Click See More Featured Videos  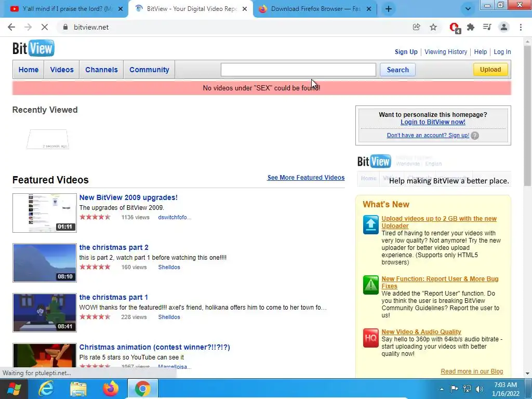tap(305, 178)
